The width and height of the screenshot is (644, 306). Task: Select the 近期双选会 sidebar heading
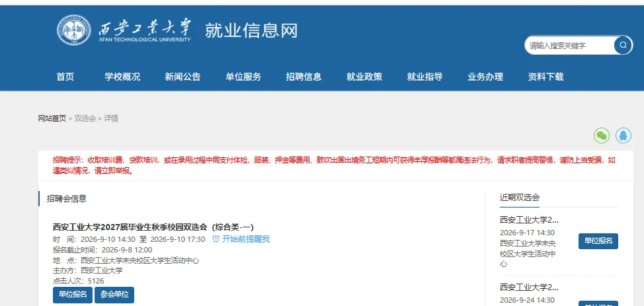[x=520, y=197]
